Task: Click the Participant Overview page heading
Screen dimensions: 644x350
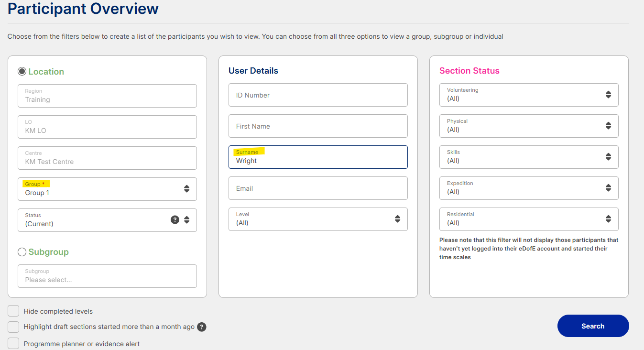Action: [83, 8]
